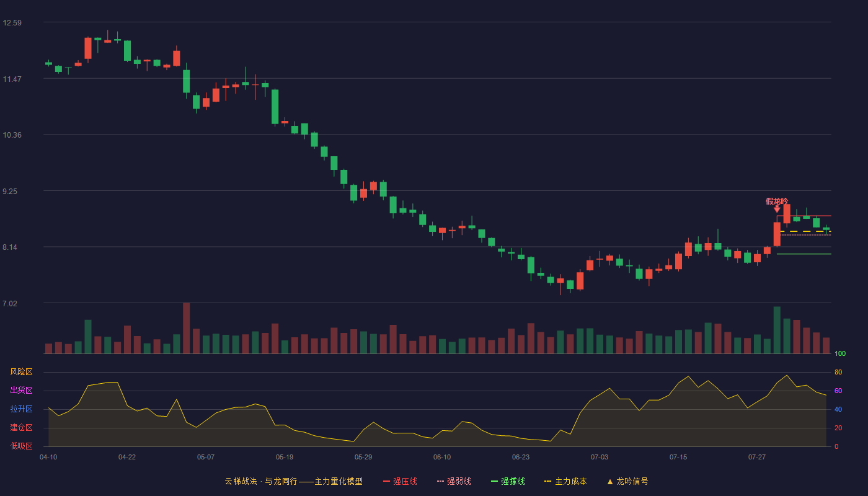The image size is (868, 496).
Task: Toggle the 强压线 legend entry
Action: point(400,481)
